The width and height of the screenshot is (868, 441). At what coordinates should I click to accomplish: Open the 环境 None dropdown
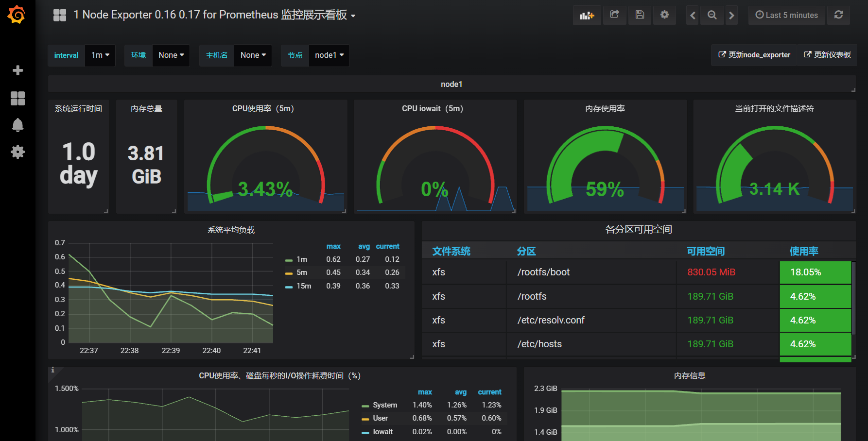pos(171,55)
